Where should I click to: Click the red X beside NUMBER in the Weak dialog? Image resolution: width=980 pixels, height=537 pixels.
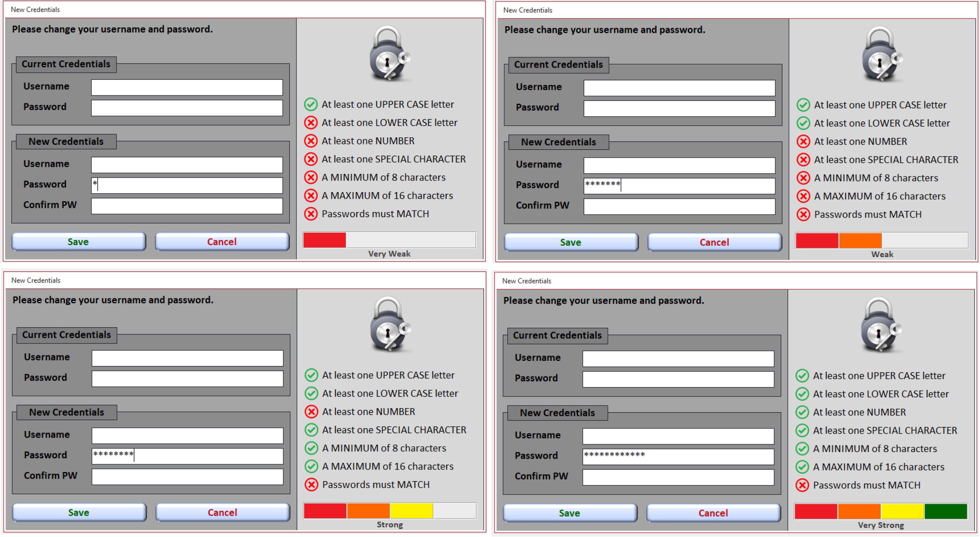(x=803, y=141)
